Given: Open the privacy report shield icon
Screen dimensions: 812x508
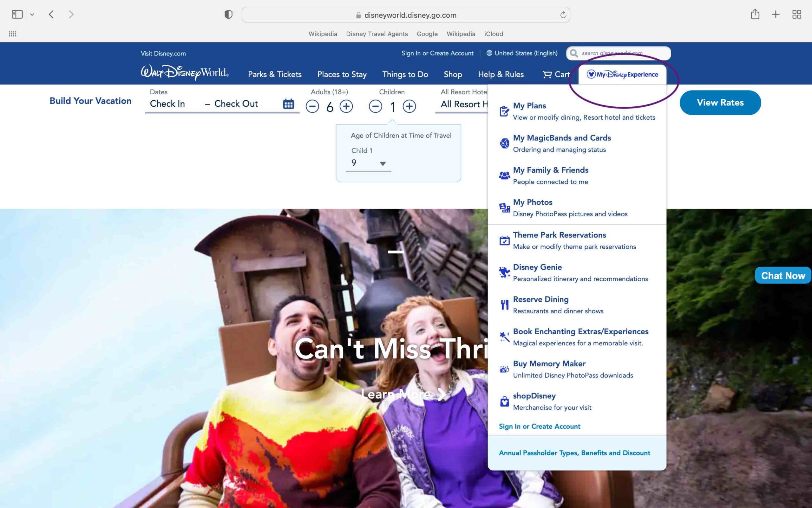Looking at the screenshot, I should pos(228,15).
